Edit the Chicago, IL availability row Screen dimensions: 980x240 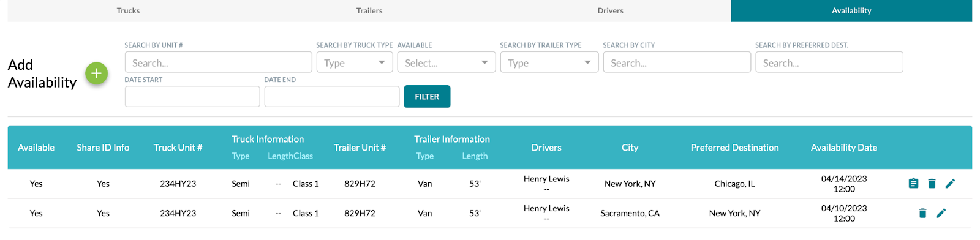950,183
